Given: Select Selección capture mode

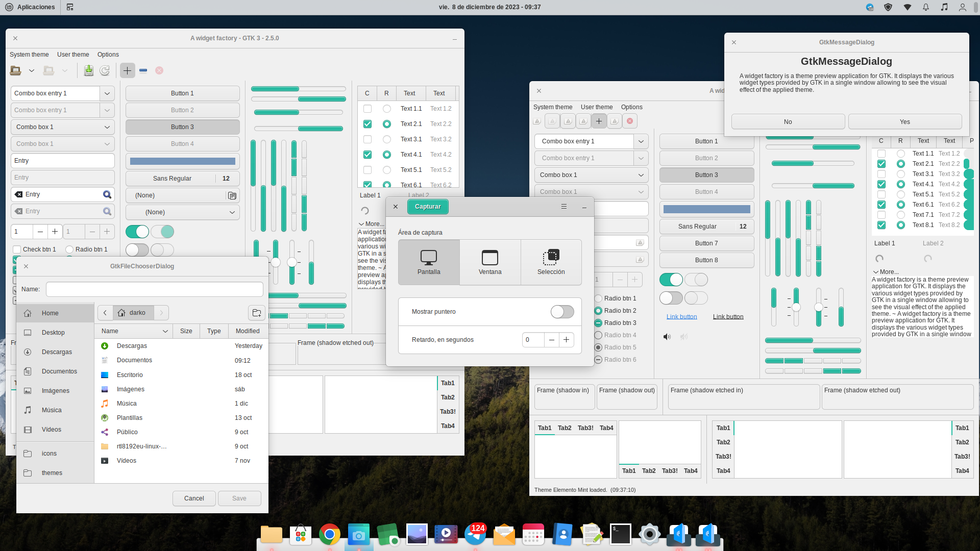Looking at the screenshot, I should [x=551, y=262].
